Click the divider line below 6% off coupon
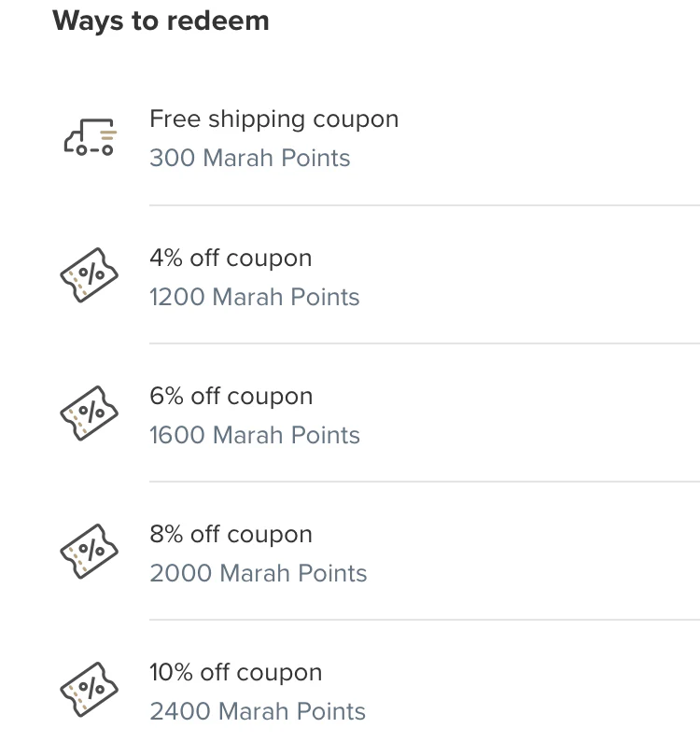The image size is (700, 742). (x=425, y=482)
